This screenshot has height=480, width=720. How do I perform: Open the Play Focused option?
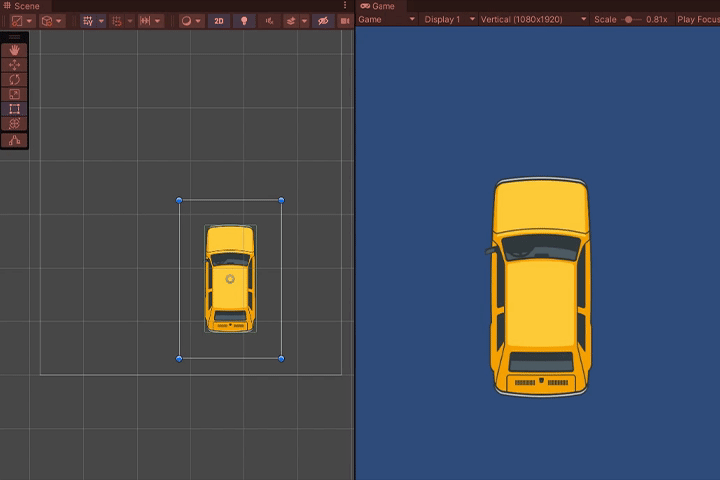698,19
